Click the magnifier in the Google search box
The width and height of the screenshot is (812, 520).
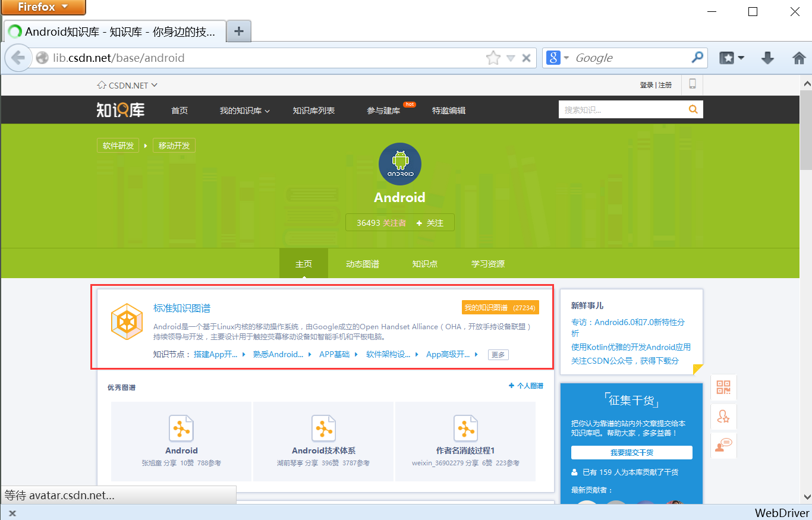click(x=697, y=58)
